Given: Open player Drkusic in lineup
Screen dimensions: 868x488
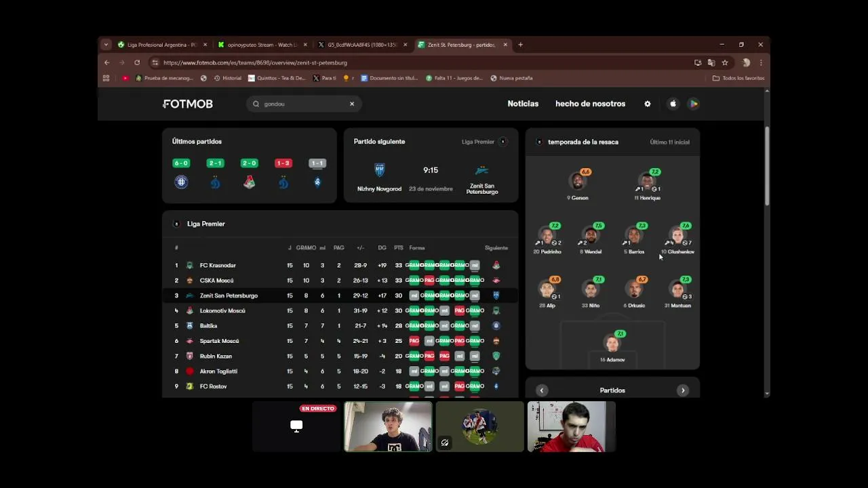Looking at the screenshot, I should click(634, 292).
